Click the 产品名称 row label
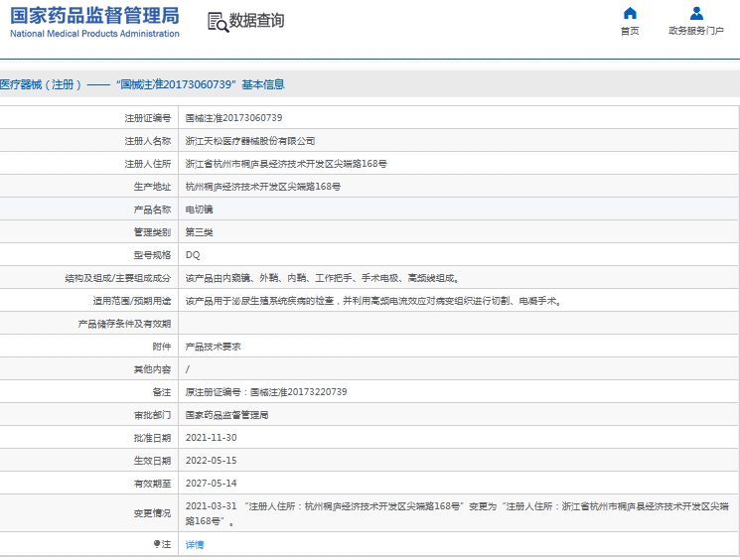740x560 pixels. [x=152, y=210]
